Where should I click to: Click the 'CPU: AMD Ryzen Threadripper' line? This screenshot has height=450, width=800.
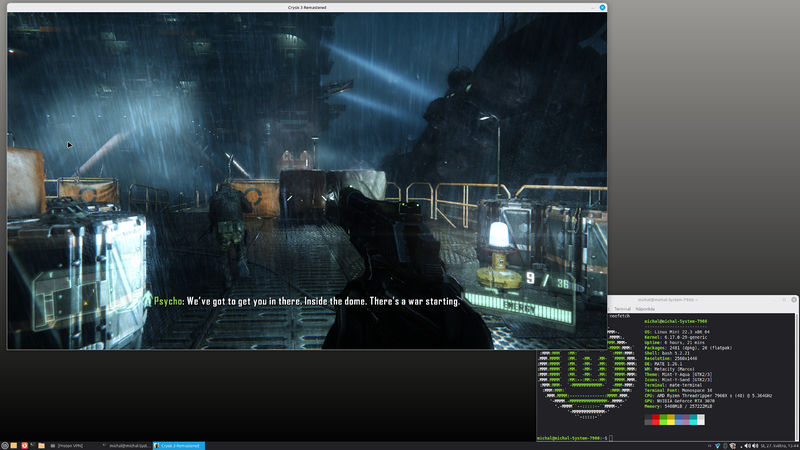coord(708,395)
